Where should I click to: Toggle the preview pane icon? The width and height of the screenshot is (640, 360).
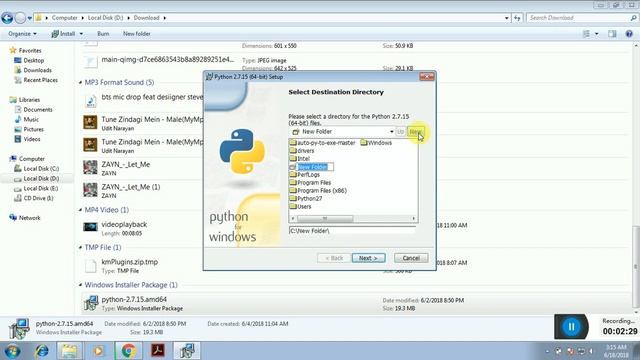(x=612, y=34)
